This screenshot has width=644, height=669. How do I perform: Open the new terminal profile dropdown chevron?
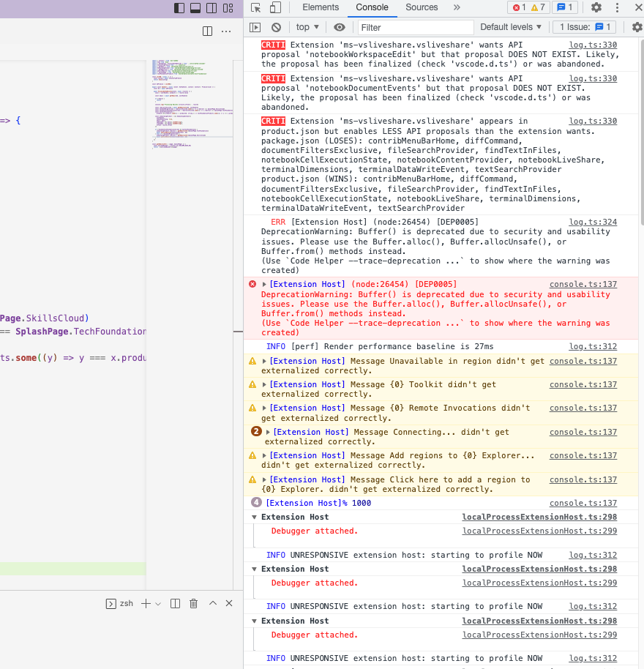pyautogui.click(x=158, y=604)
